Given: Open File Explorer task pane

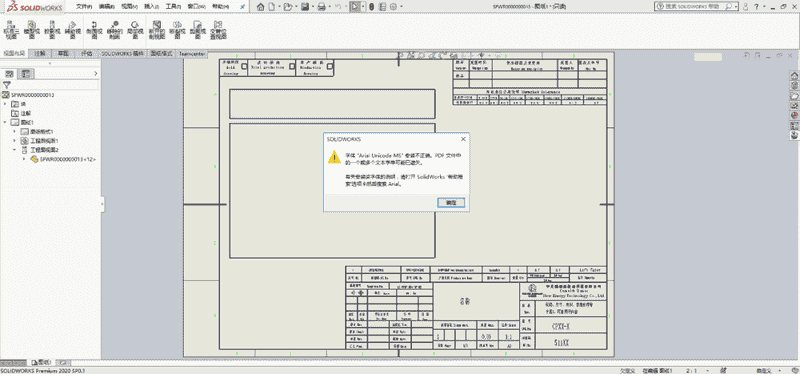Looking at the screenshot, I should click(x=794, y=95).
